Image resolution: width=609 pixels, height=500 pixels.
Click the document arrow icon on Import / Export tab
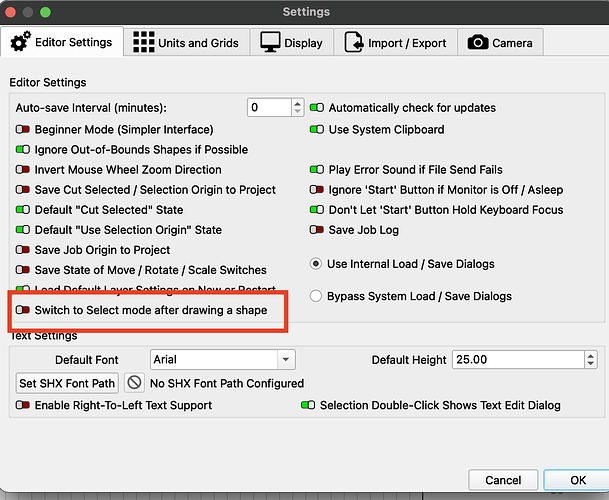point(353,42)
